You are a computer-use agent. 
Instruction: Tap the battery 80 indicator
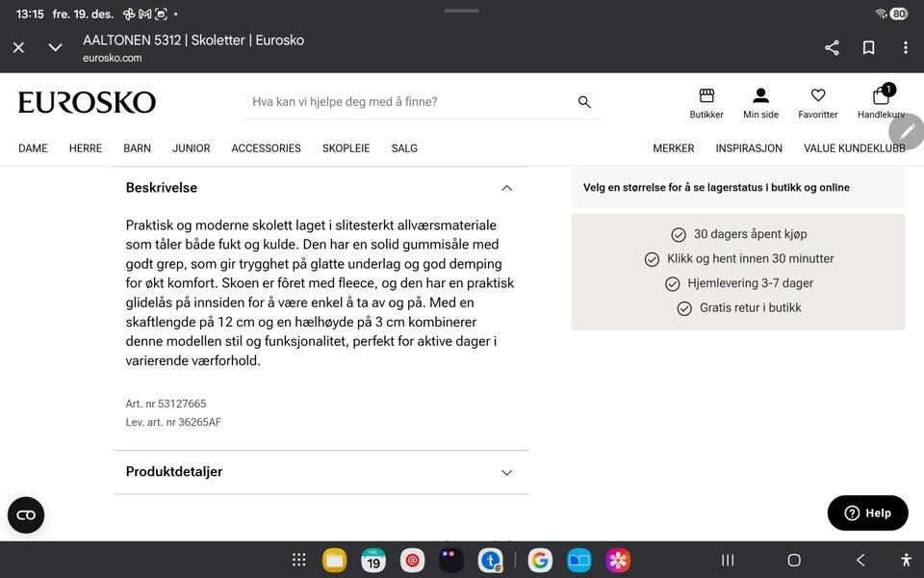(899, 13)
